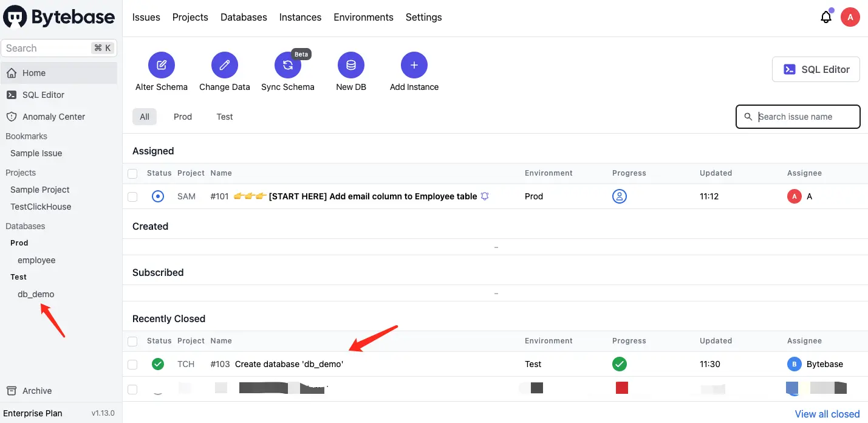Click the Add Instance plus icon
This screenshot has height=423, width=868.
[x=414, y=65]
